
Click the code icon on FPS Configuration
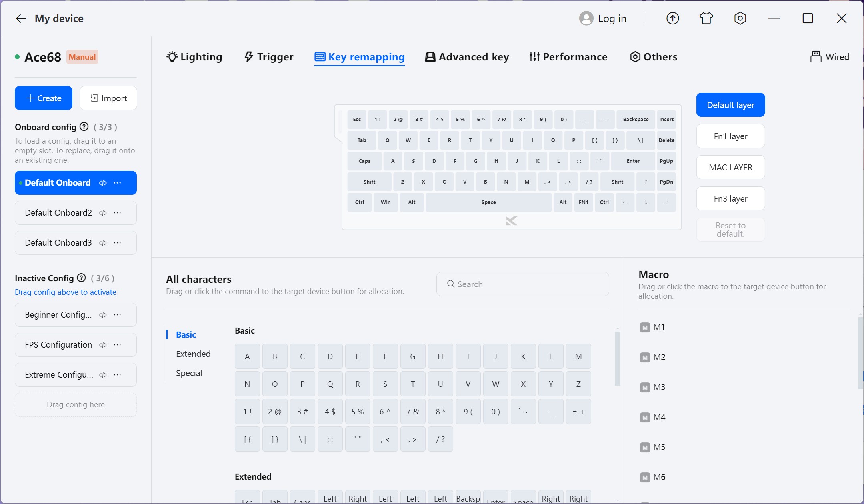click(x=103, y=345)
